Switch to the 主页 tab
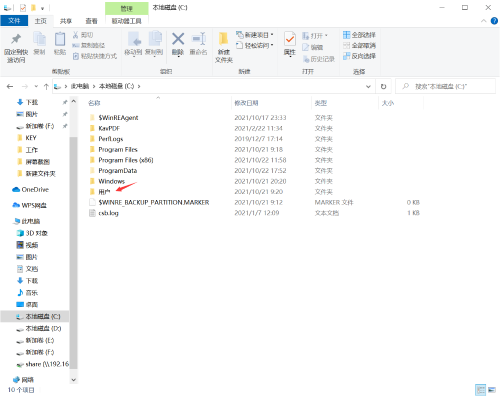 [x=41, y=21]
